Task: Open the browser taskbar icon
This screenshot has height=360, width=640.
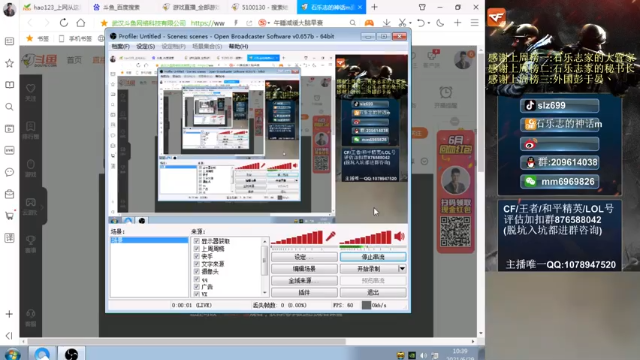Action: 42,353
